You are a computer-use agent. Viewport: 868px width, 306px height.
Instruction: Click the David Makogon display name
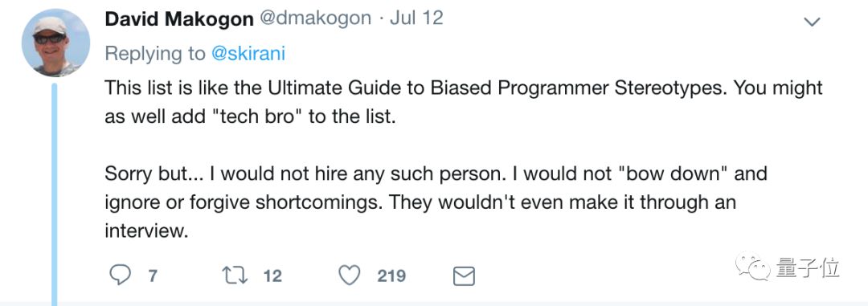pos(178,18)
